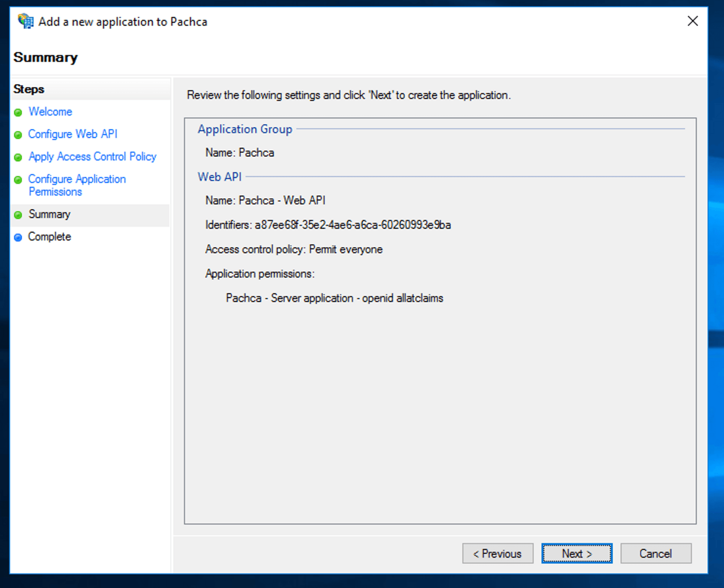Go to Configure Web API step
The width and height of the screenshot is (724, 588).
point(73,134)
